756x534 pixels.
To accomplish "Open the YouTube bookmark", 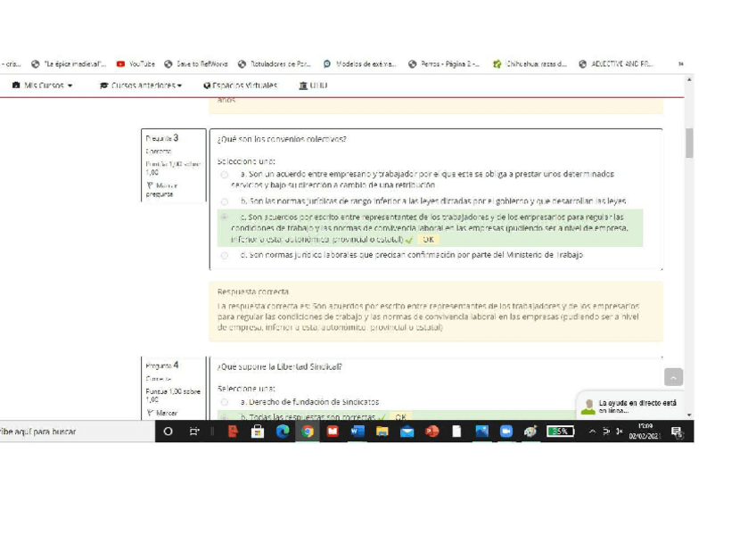I will (136, 64).
